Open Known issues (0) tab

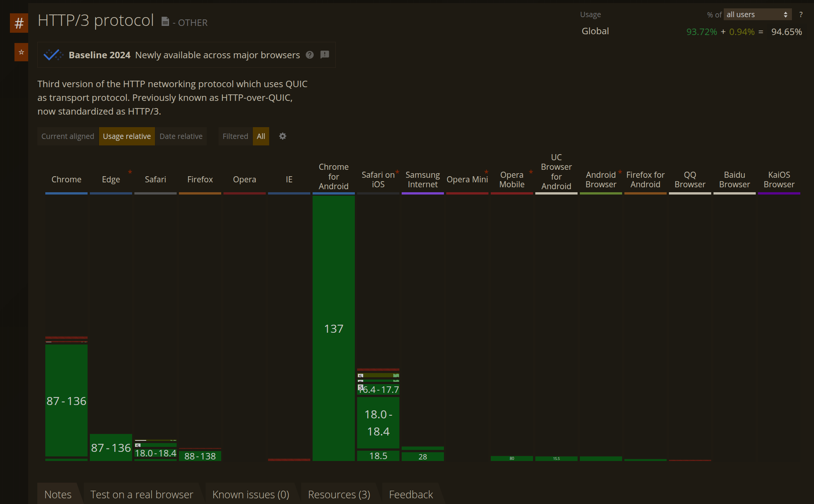(x=251, y=494)
